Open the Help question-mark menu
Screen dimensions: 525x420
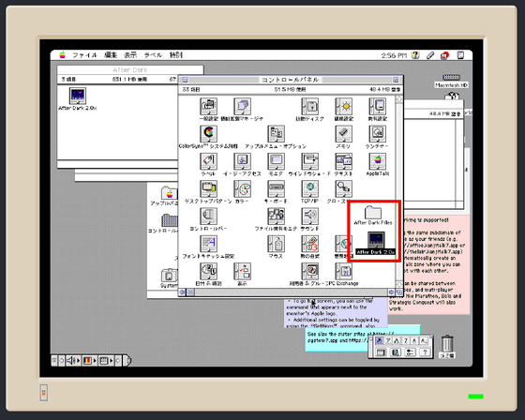(x=415, y=55)
